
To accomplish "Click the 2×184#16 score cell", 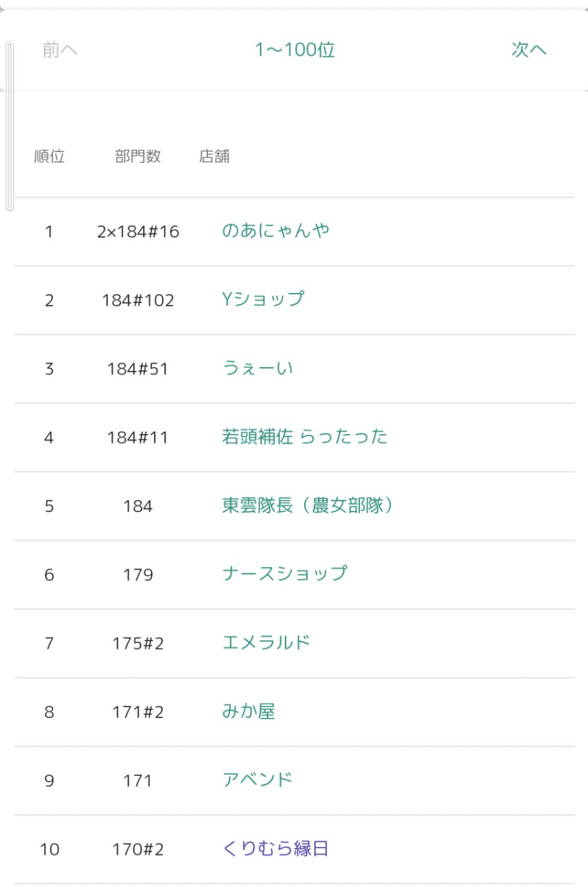I will coord(138,232).
